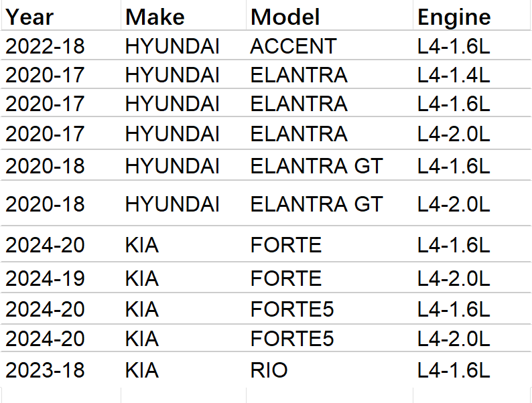The width and height of the screenshot is (532, 403).
Task: Click the RIO model cell
Action: [269, 370]
